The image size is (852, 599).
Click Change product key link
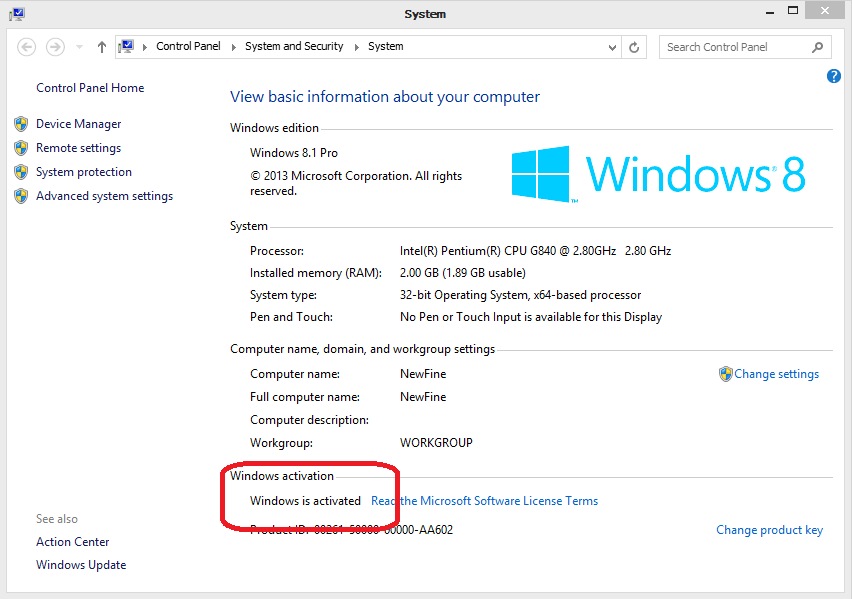click(x=769, y=530)
